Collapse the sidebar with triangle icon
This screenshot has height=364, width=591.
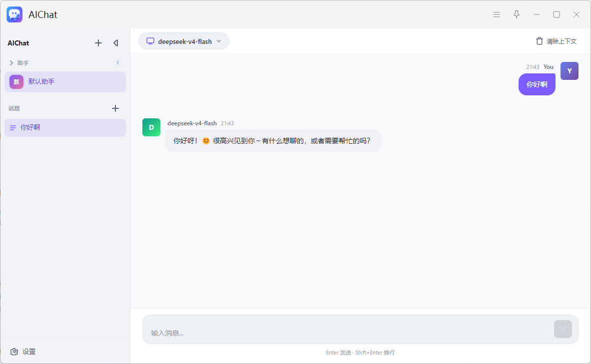click(x=116, y=43)
